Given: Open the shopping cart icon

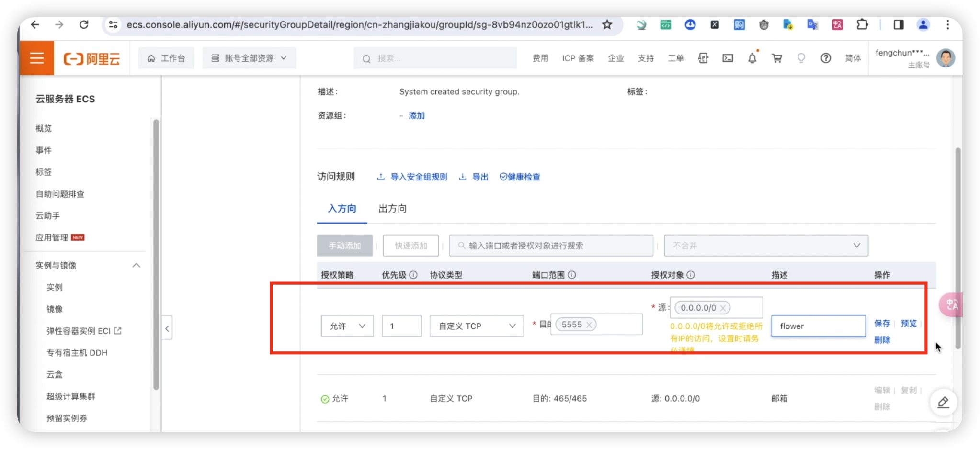Looking at the screenshot, I should (777, 58).
